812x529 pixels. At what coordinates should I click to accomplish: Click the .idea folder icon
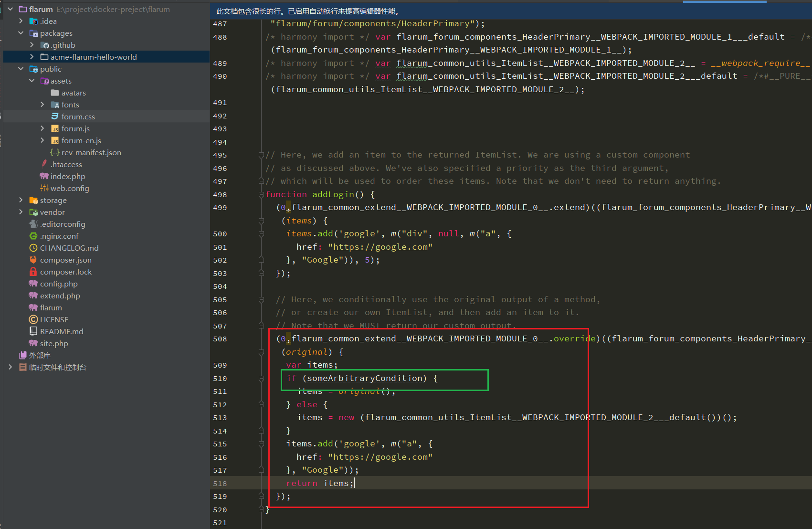33,21
